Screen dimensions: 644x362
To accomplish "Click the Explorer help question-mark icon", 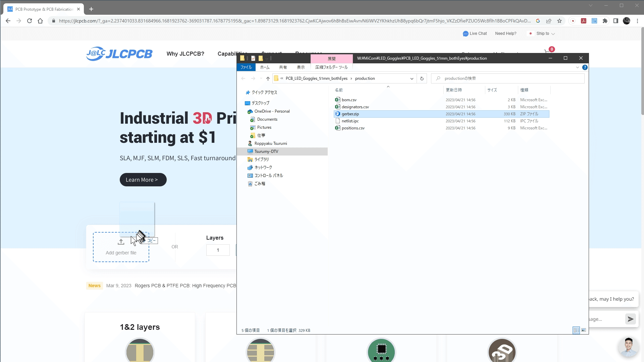I will point(585,67).
